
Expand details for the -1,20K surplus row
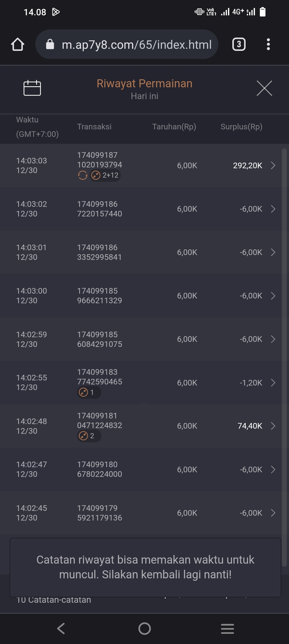[x=273, y=383]
